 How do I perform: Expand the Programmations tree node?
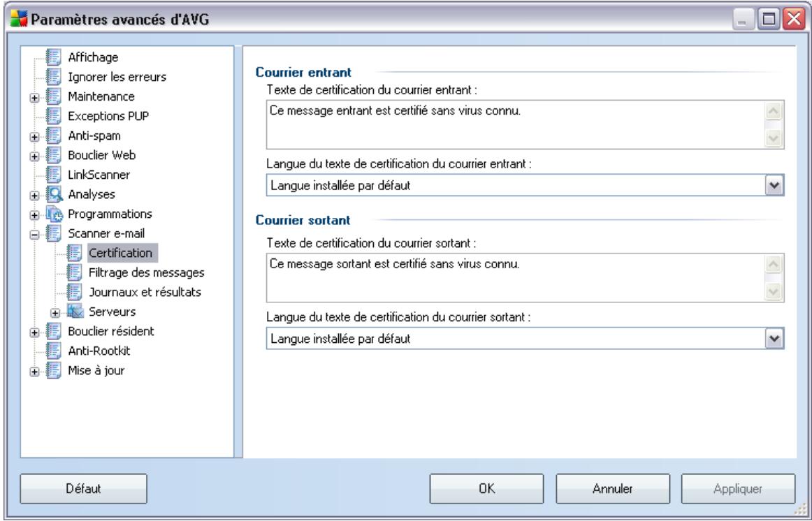coord(35,215)
